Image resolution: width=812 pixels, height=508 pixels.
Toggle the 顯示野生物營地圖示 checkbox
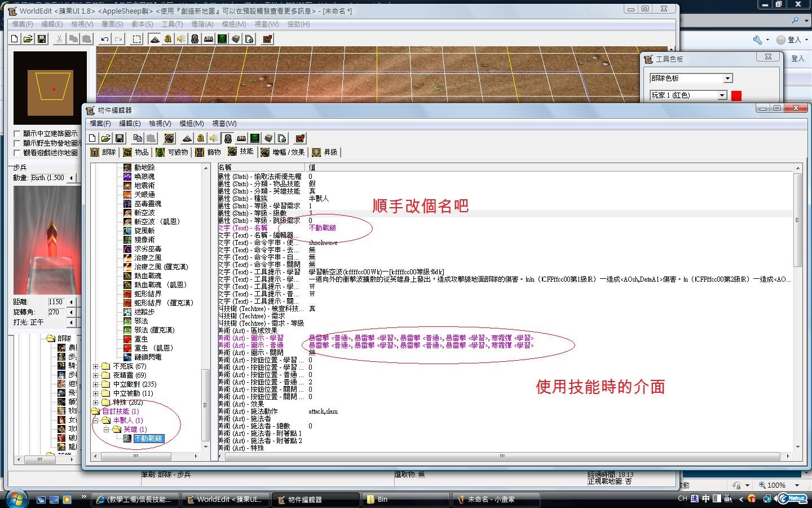pos(17,143)
